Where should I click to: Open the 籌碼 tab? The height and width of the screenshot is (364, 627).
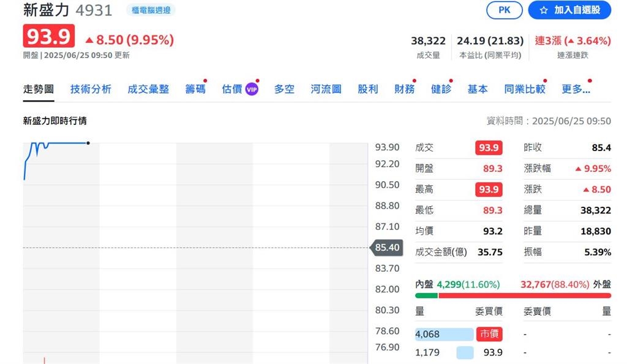click(197, 88)
